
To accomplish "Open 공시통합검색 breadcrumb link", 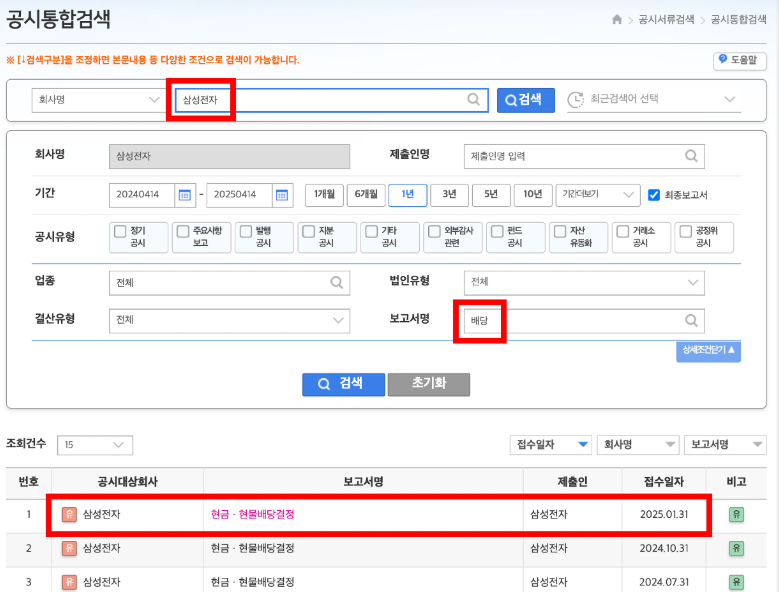I will [739, 19].
